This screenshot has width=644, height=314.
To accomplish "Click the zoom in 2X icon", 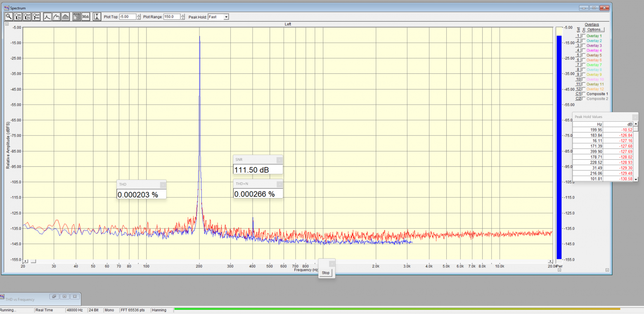I will pos(18,17).
